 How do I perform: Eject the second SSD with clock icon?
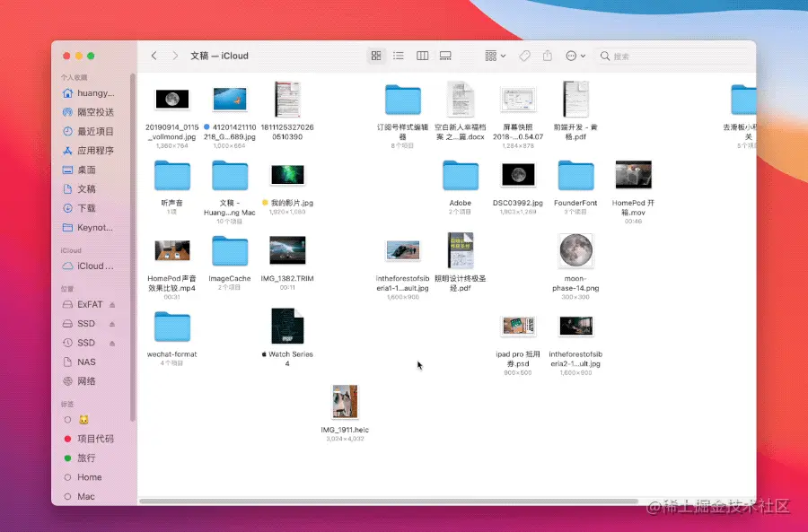pos(112,343)
